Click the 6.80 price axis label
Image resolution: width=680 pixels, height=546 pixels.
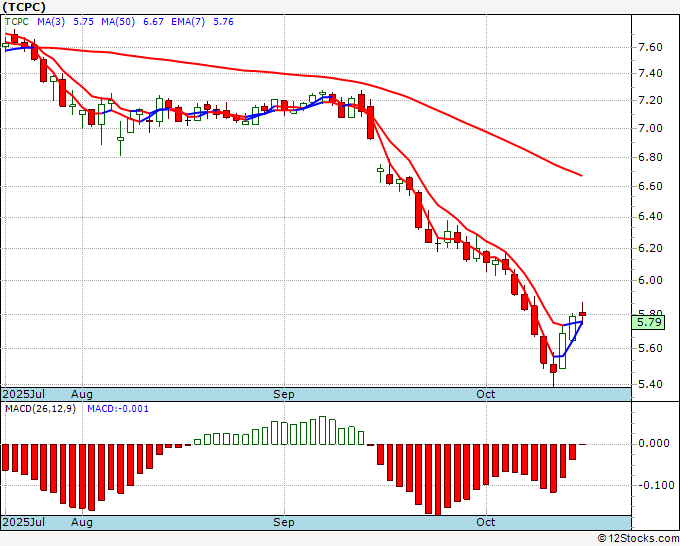(651, 157)
